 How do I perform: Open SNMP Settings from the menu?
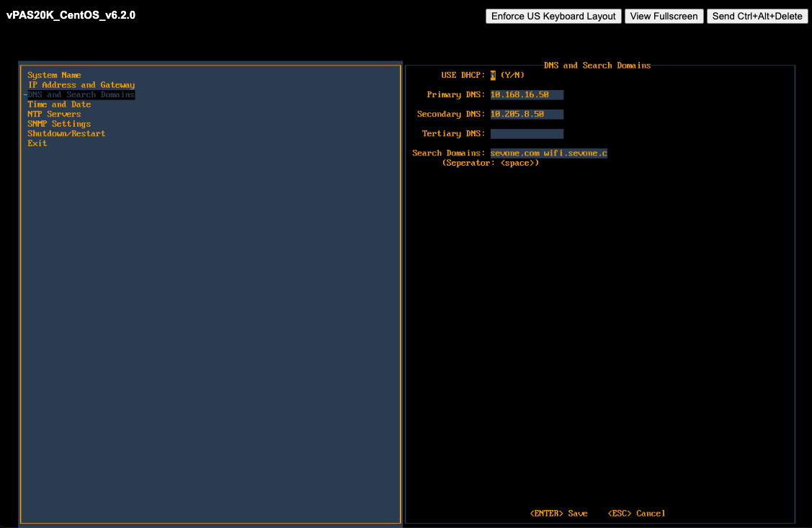point(59,124)
